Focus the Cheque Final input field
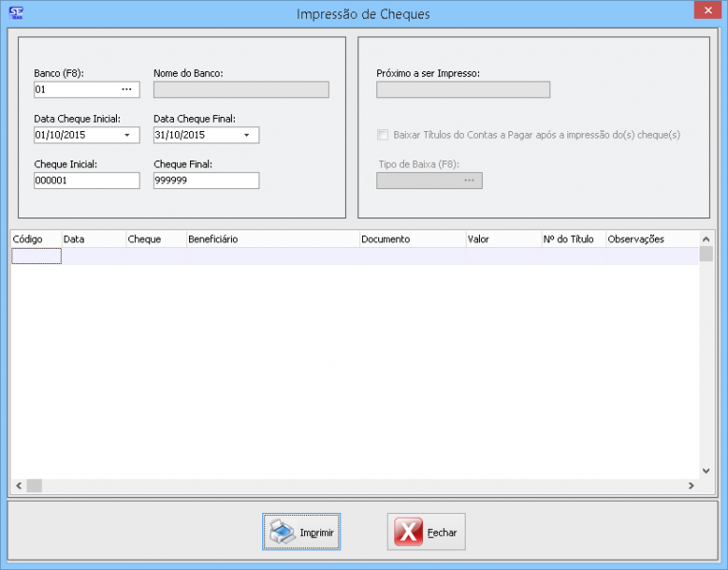This screenshot has width=728, height=570. [205, 180]
